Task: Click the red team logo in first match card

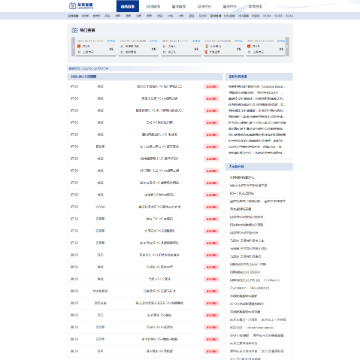Action: (x=79, y=46)
